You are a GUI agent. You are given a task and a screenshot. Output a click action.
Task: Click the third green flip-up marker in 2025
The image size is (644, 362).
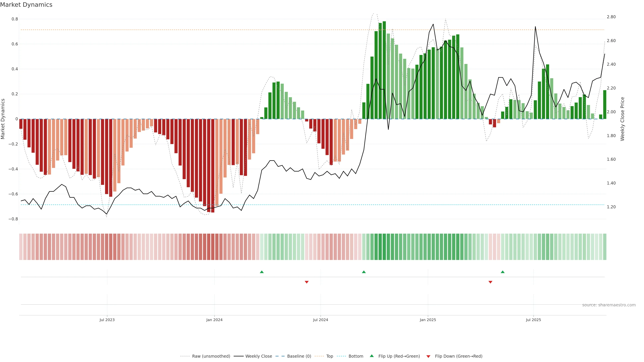[502, 272]
